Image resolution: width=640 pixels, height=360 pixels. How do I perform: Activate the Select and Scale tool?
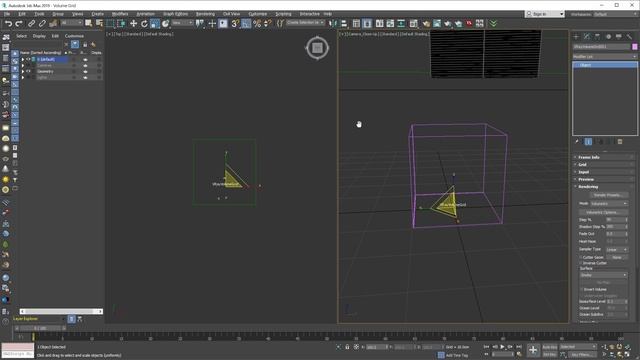[155, 24]
